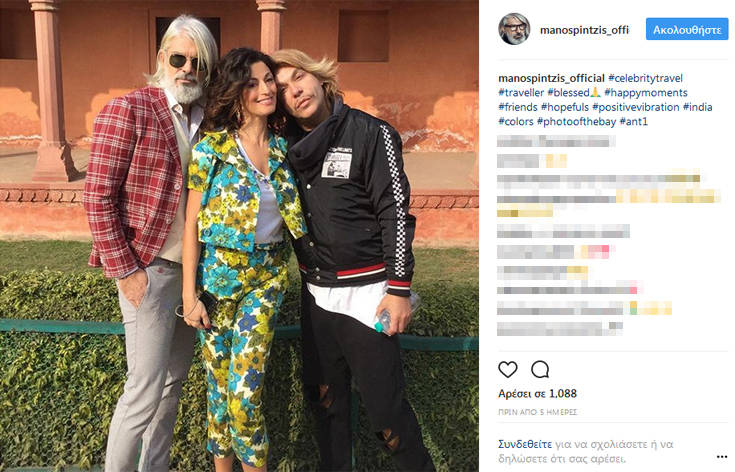735x472 pixels.
Task: Open the #photoofthebay hashtag
Action: click(x=576, y=122)
